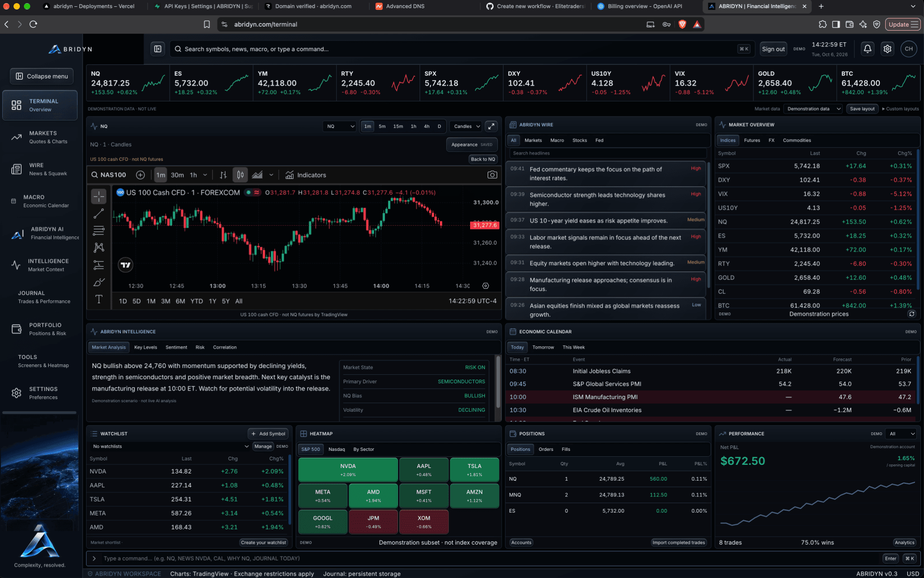Set TradingView interval to 30m
Image resolution: width=924 pixels, height=578 pixels.
pyautogui.click(x=177, y=175)
